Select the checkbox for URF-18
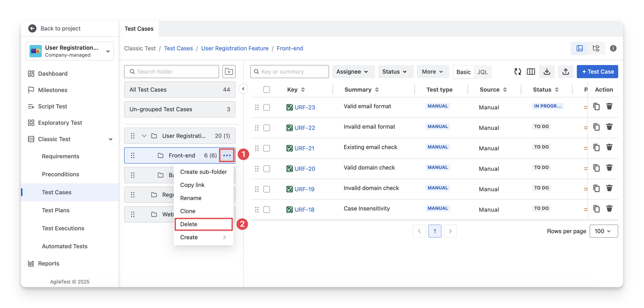Viewport: 644px width, 308px height. (266, 210)
